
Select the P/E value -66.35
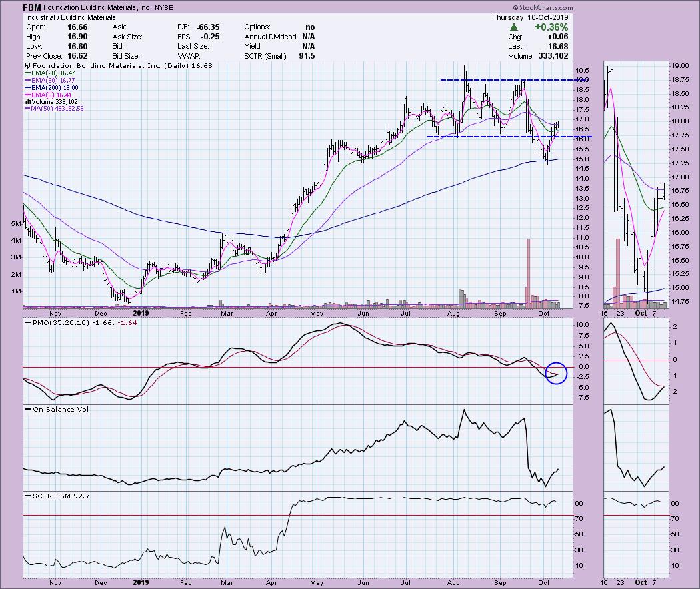[x=208, y=27]
